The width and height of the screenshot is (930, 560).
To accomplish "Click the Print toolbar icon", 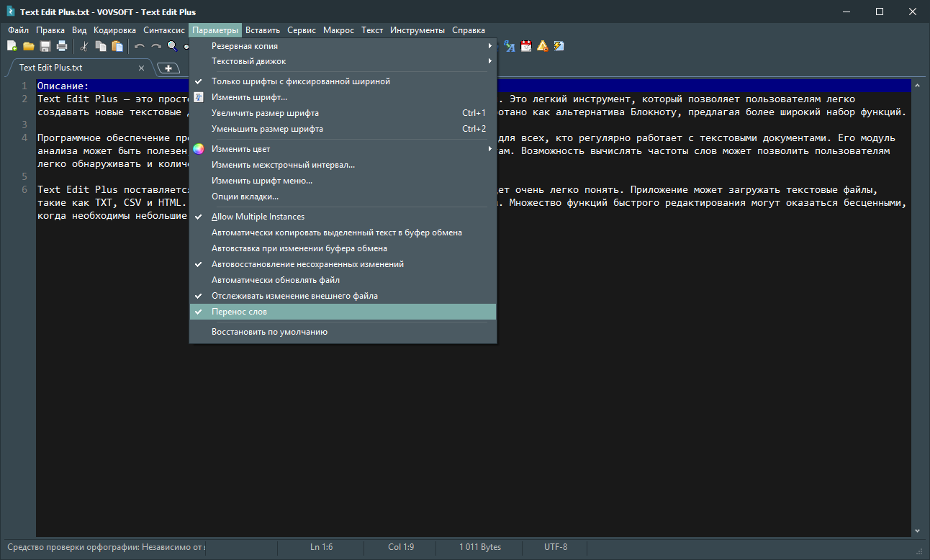I will point(62,46).
